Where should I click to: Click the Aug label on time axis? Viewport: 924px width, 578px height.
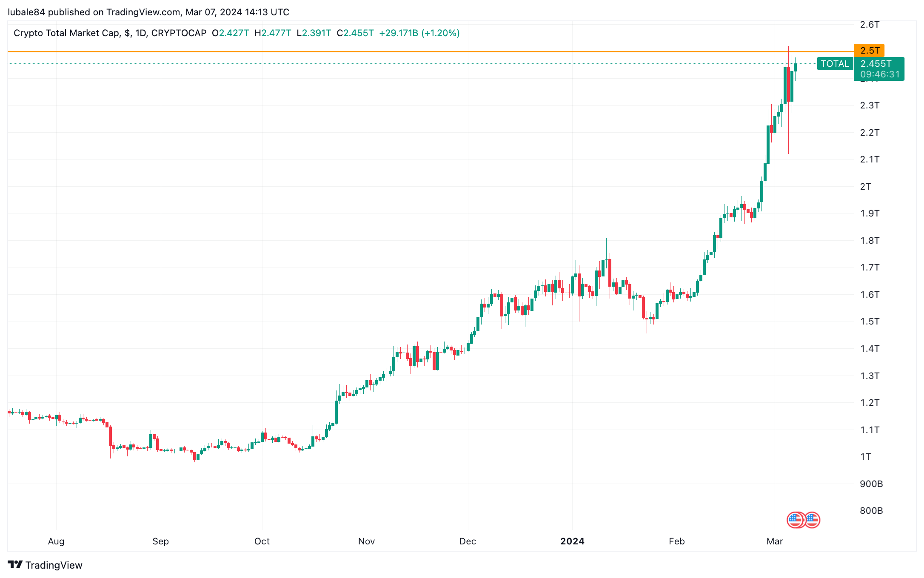[x=56, y=541]
